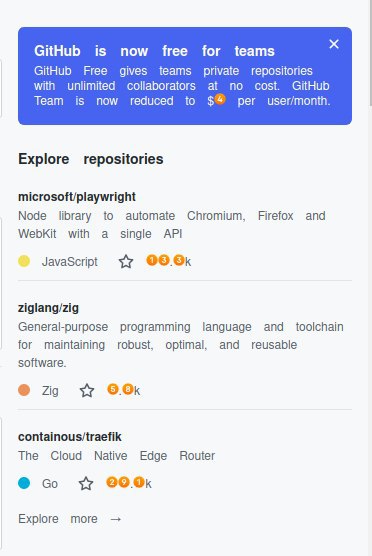Image resolution: width=372 pixels, height=556 pixels.
Task: Star the ziglang/zig repository
Action: 87,391
